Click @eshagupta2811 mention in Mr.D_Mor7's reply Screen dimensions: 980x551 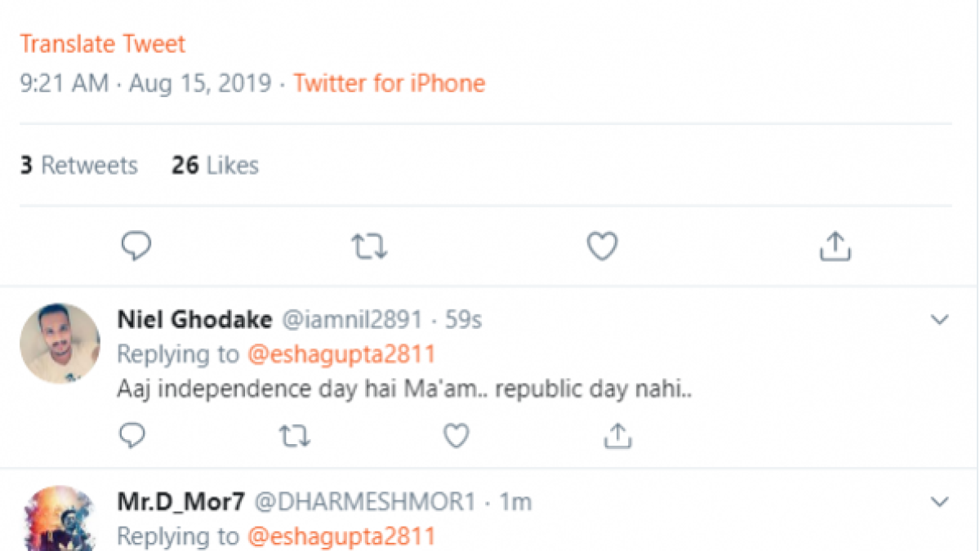pos(340,536)
